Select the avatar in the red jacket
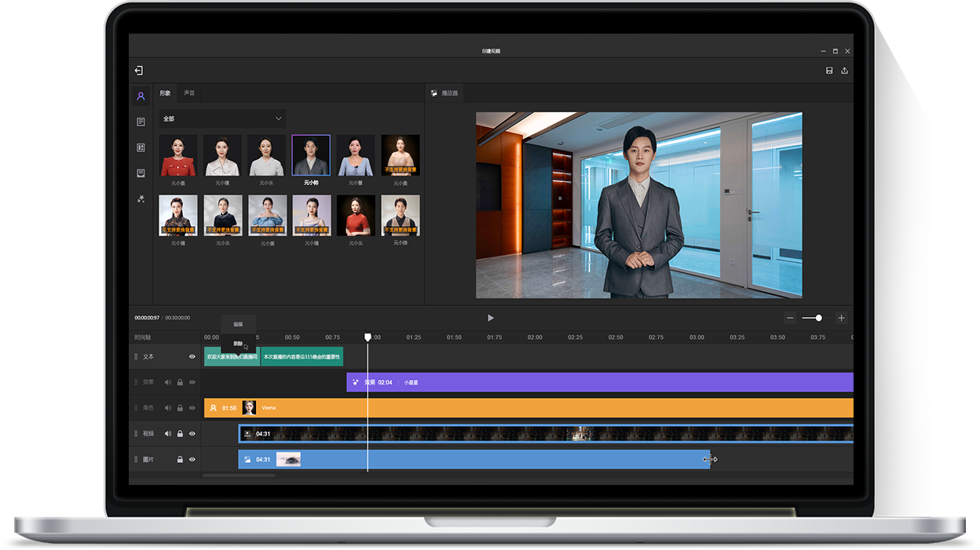Screen dimensions: 980x550 point(178,155)
